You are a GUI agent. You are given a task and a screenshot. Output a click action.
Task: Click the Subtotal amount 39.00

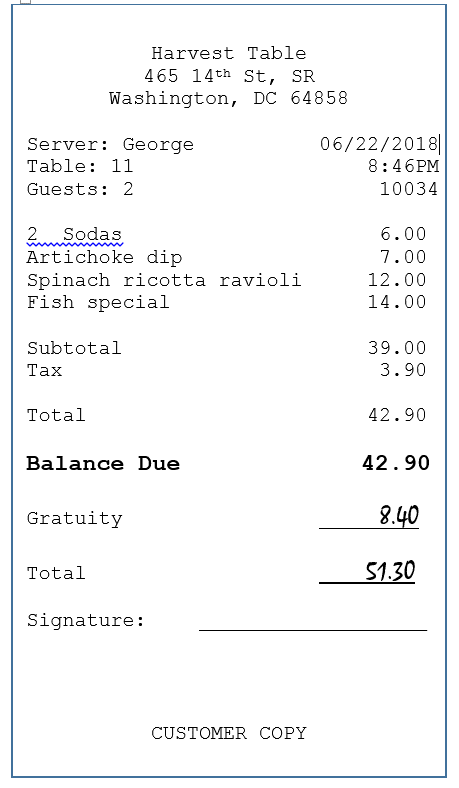point(397,348)
